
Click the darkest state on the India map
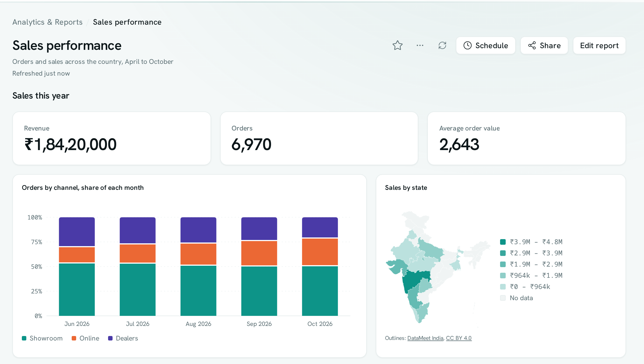tap(414, 280)
